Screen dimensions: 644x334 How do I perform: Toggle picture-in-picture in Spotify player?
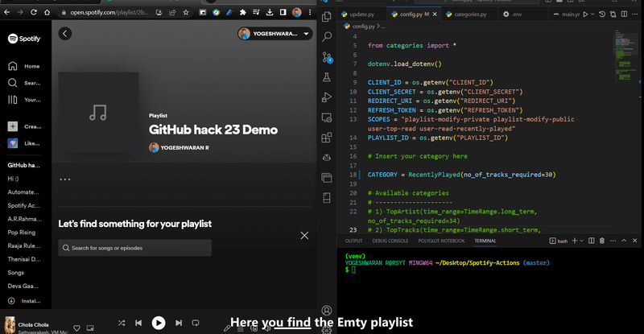90,328
